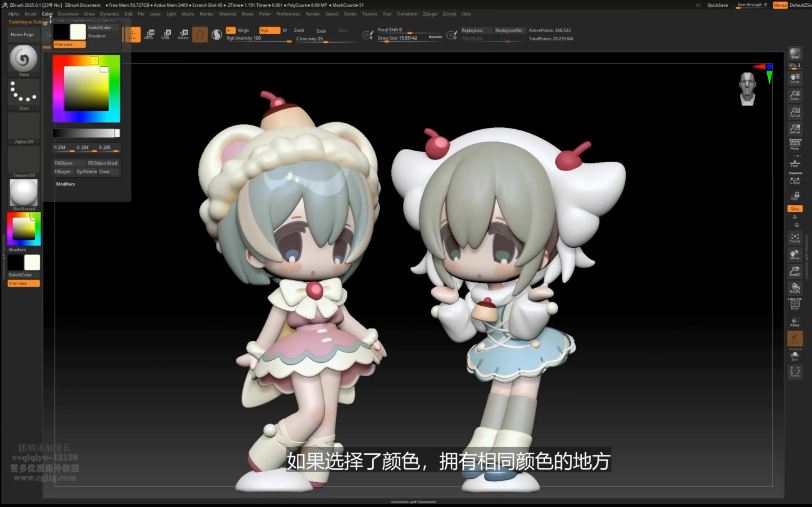Screen dimensions: 812x507
Task: Click the FillLayer button
Action: pos(63,172)
